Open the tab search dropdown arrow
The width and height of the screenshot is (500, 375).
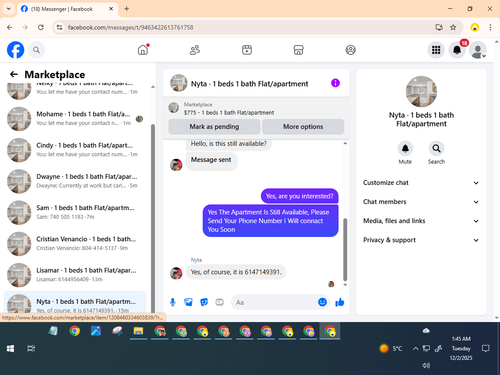coord(9,9)
